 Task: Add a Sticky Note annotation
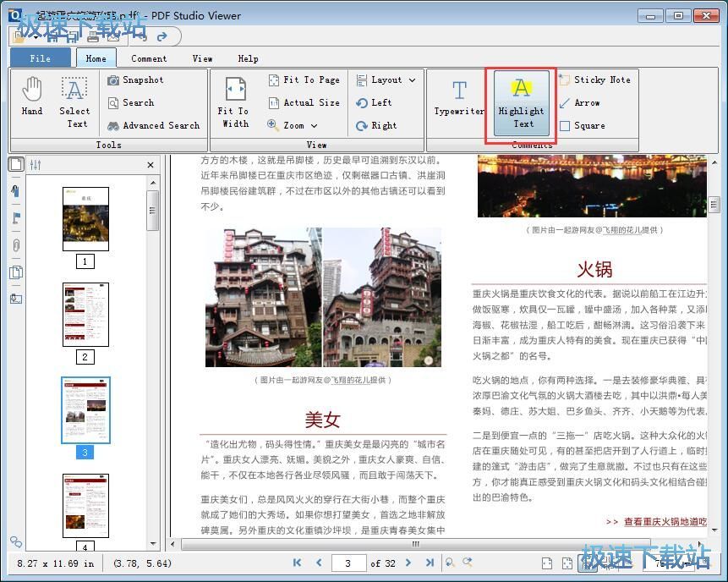(x=595, y=80)
